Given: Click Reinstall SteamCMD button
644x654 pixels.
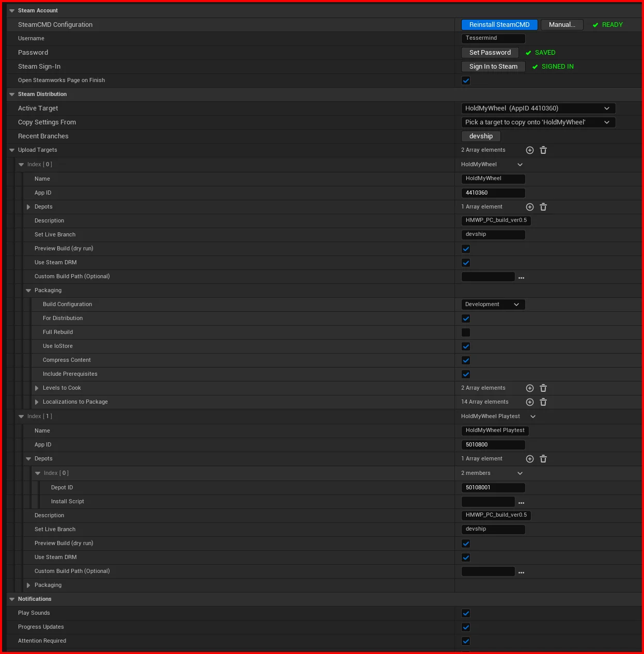Looking at the screenshot, I should (x=499, y=25).
